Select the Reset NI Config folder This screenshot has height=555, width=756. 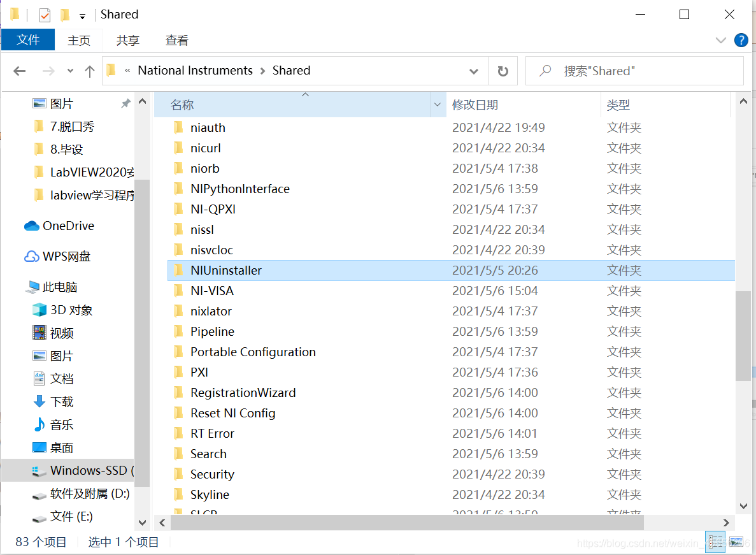click(x=451, y=413)
